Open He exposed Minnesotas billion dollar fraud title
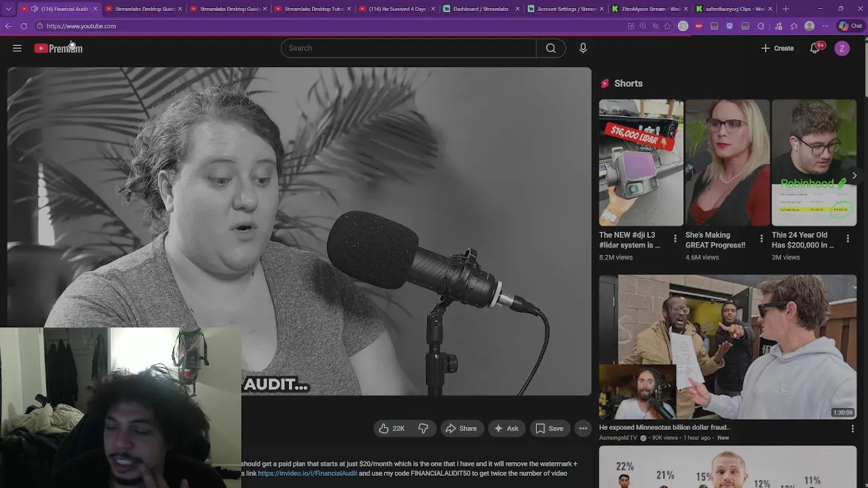This screenshot has width=868, height=488. tap(665, 428)
